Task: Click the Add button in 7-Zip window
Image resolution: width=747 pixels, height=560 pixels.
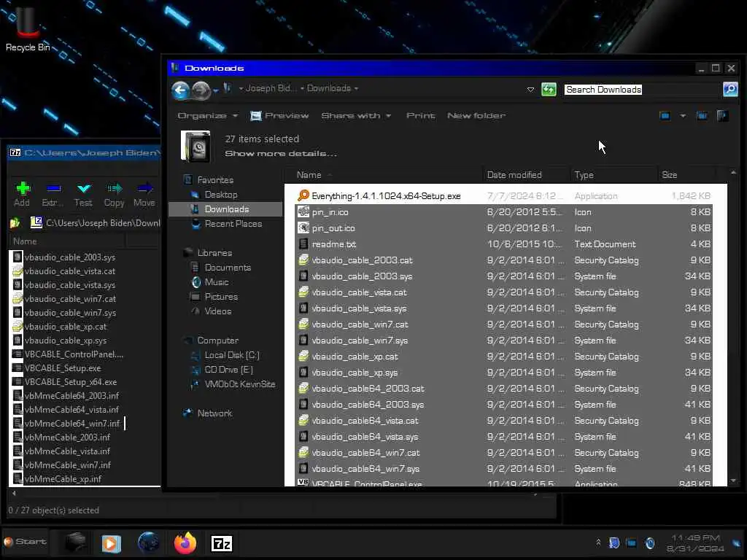Action: 22,195
